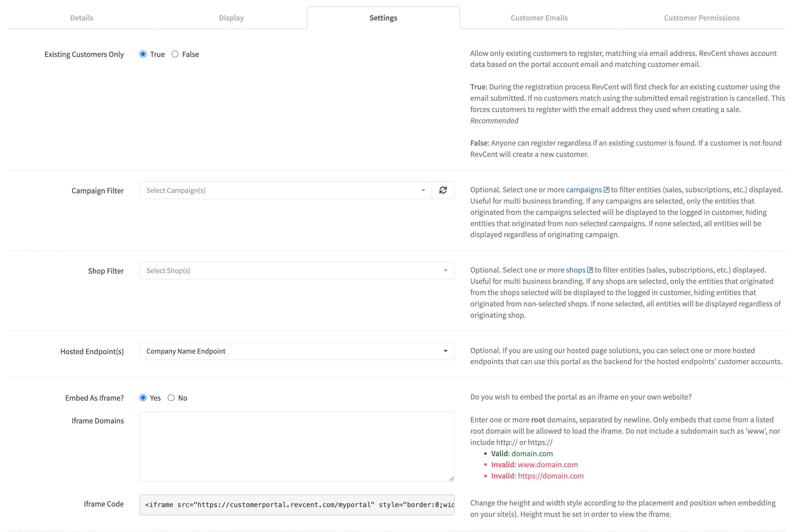Select the Settings tab

383,18
